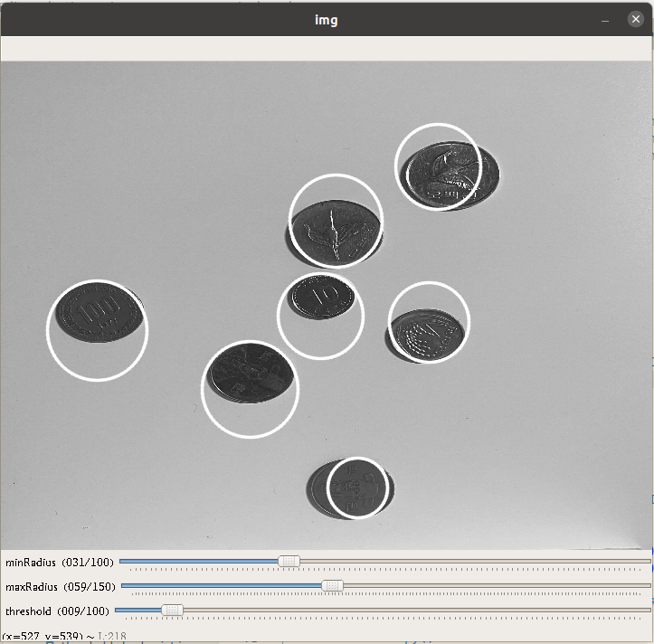Click the minRadius (031/100) label
Viewport: 654px width, 644px height.
(x=60, y=563)
